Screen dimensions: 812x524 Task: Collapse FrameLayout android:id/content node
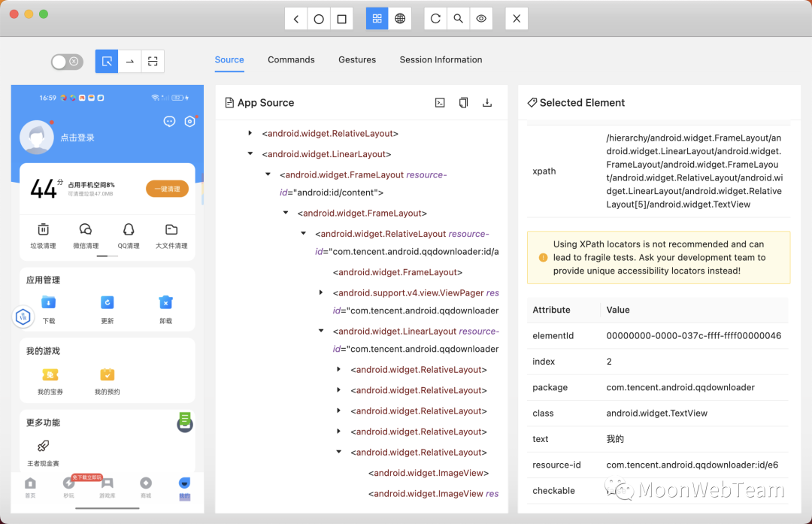(268, 174)
